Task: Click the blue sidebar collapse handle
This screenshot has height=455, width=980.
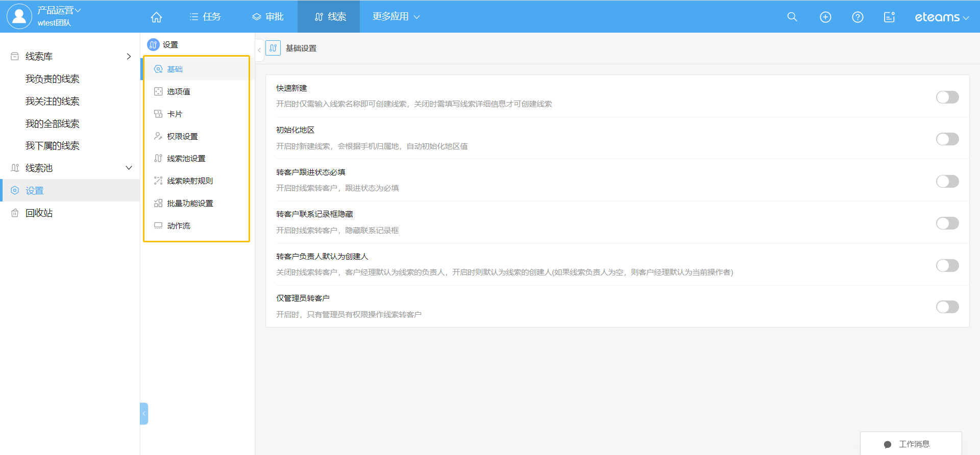Action: 144,413
